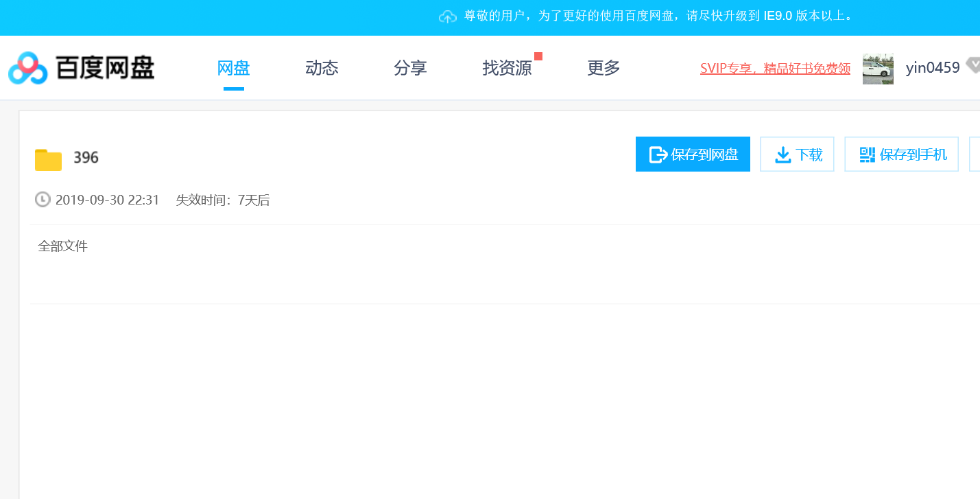Select the 全部文件 breadcrumb
This screenshot has height=499, width=980.
tap(63, 246)
